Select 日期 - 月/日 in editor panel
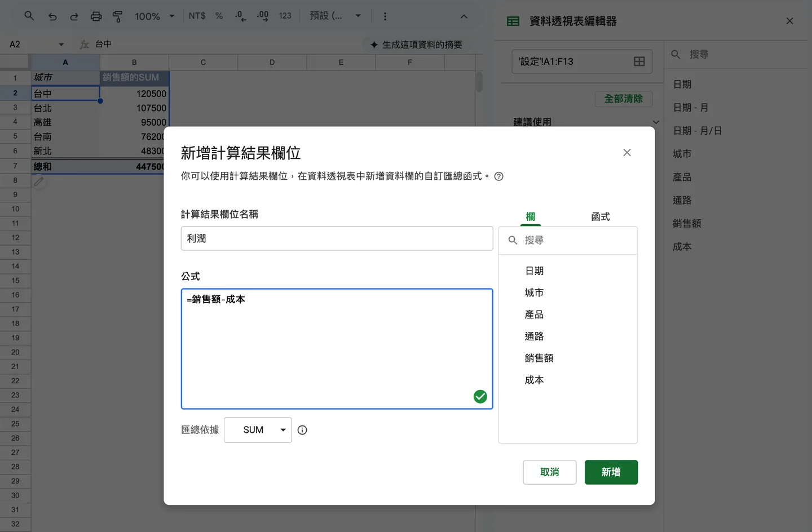This screenshot has height=532, width=812. 698,131
